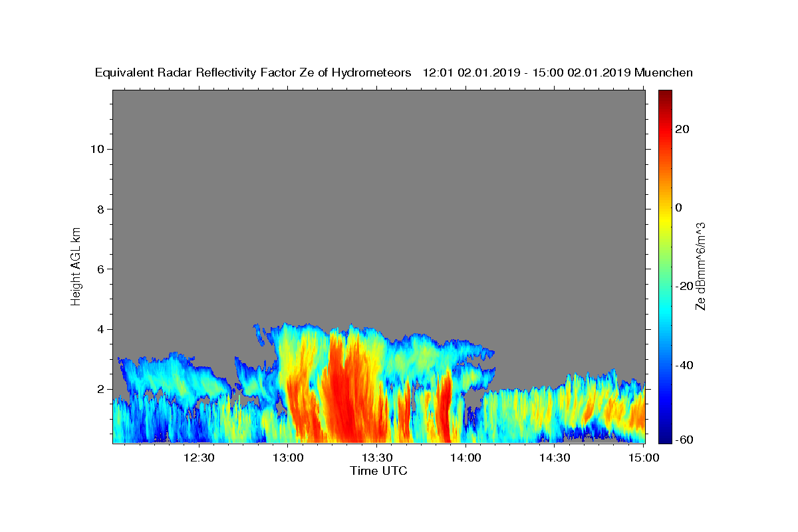Image resolution: width=798 pixels, height=532 pixels.
Task: Select the 12:30 time tick label
Action: click(198, 458)
